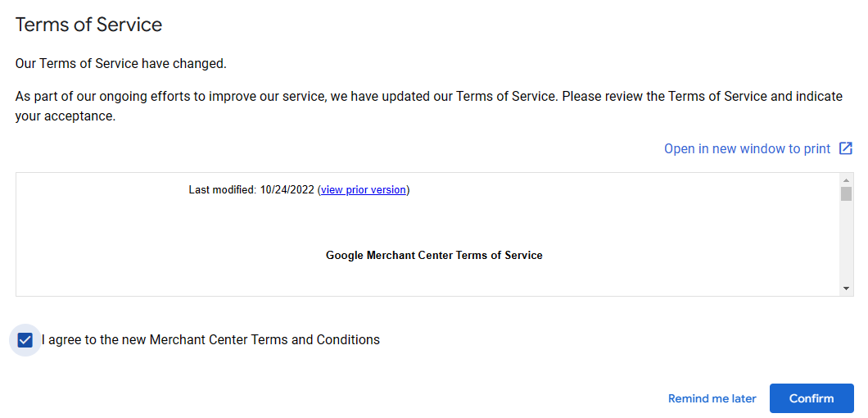Click the scrollbar down arrow in terms box
Viewport: 868px width, 418px height.
coord(846,289)
